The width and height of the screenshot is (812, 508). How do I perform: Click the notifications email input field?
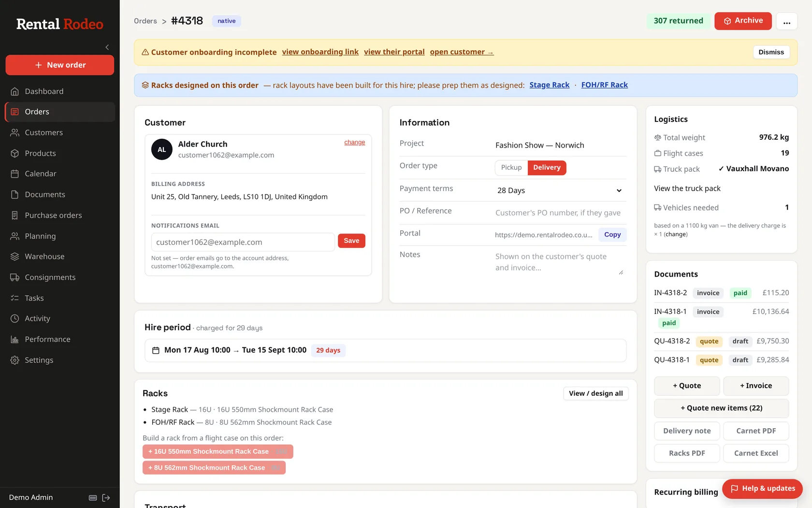(x=243, y=242)
